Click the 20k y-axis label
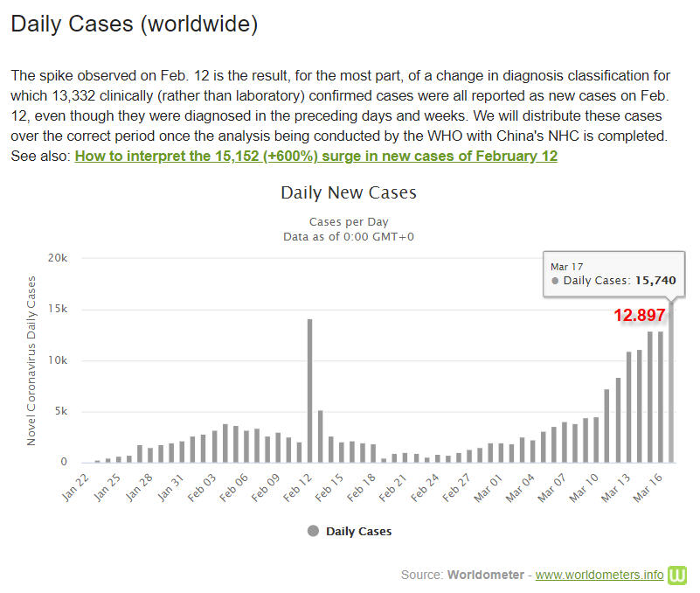Screen dimensions: 700x593 point(58,258)
